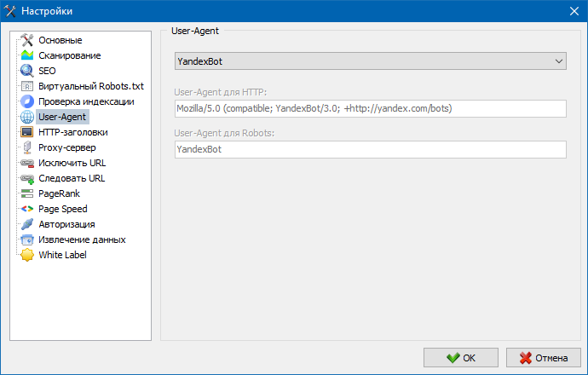Cancel changes with the Отмена button

(544, 358)
